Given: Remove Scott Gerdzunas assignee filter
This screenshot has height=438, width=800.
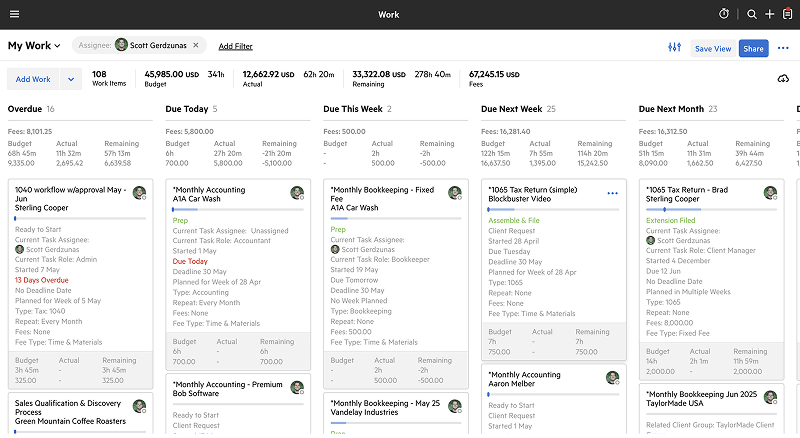Looking at the screenshot, I should (x=196, y=45).
